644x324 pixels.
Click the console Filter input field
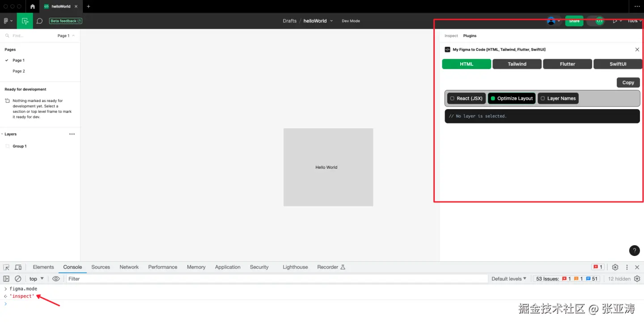[x=277, y=279]
